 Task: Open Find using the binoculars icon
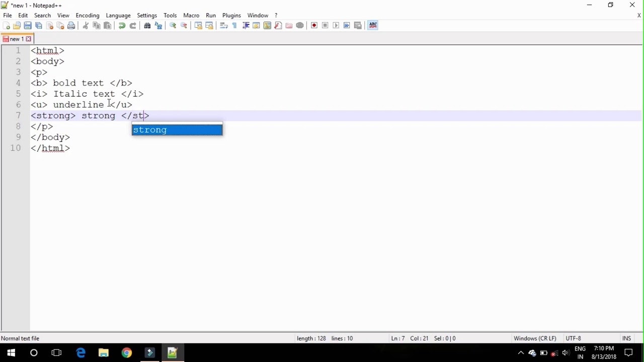coord(147,26)
